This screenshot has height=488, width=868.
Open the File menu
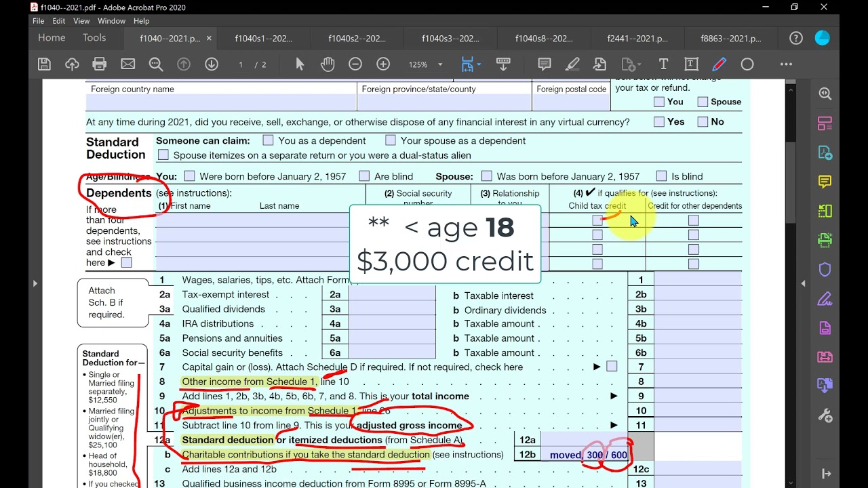[x=39, y=21]
